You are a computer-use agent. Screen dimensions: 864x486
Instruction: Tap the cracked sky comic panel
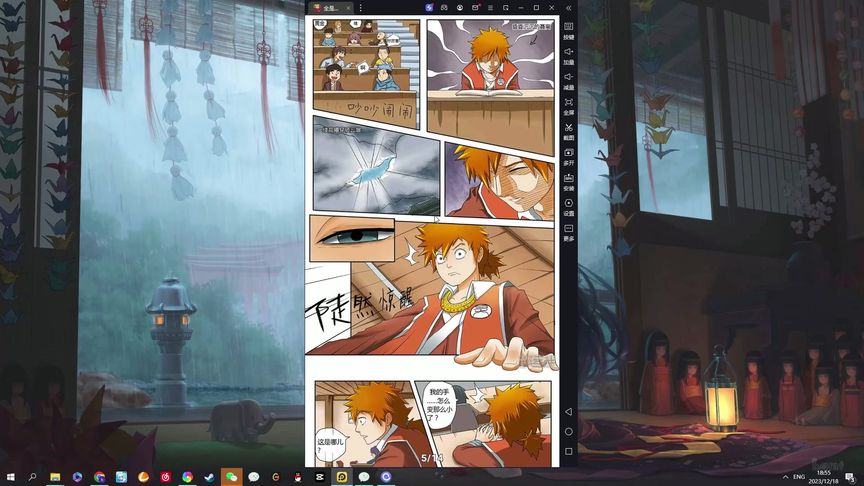pyautogui.click(x=376, y=165)
